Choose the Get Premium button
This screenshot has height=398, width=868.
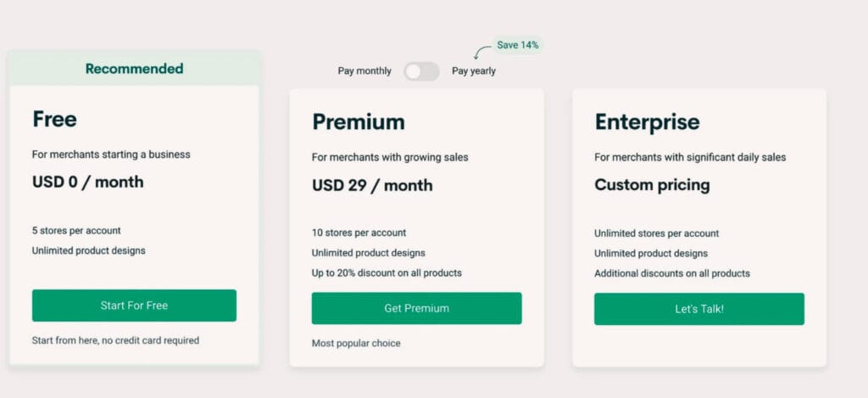tap(416, 308)
